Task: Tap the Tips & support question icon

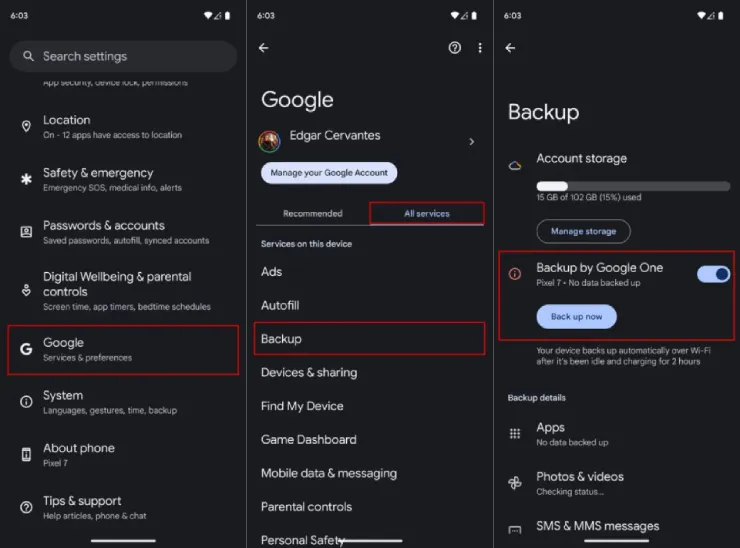Action: coord(26,507)
